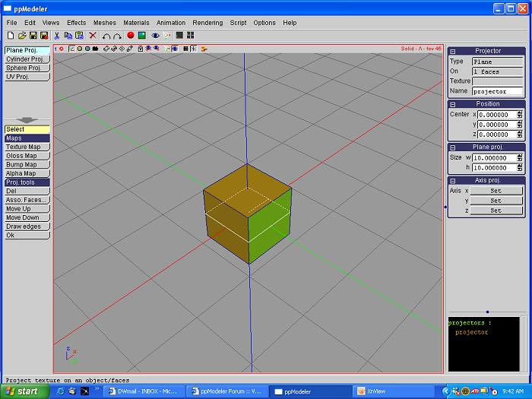Image resolution: width=532 pixels, height=399 pixels.
Task: Select projector in the projectors list
Action: pos(472,332)
